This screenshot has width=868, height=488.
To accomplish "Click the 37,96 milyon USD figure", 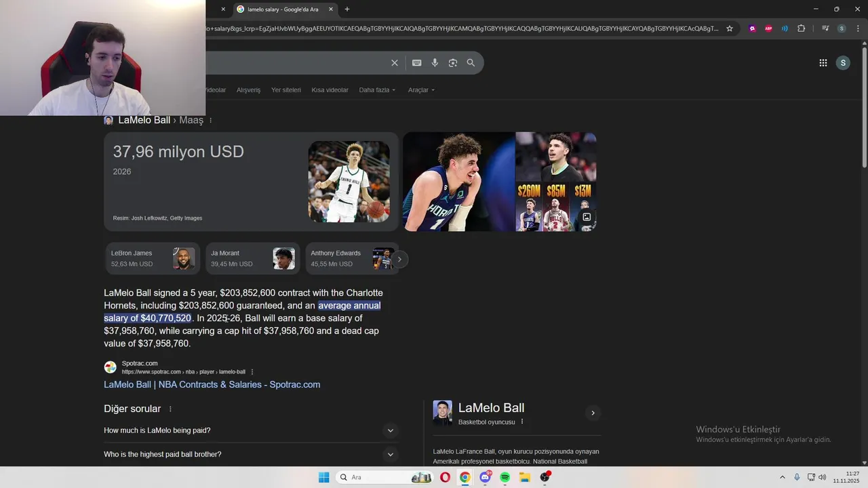I will [178, 152].
